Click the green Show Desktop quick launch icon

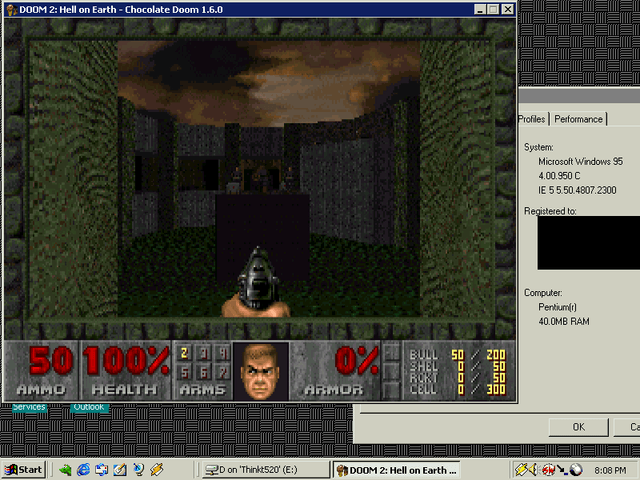(65, 470)
